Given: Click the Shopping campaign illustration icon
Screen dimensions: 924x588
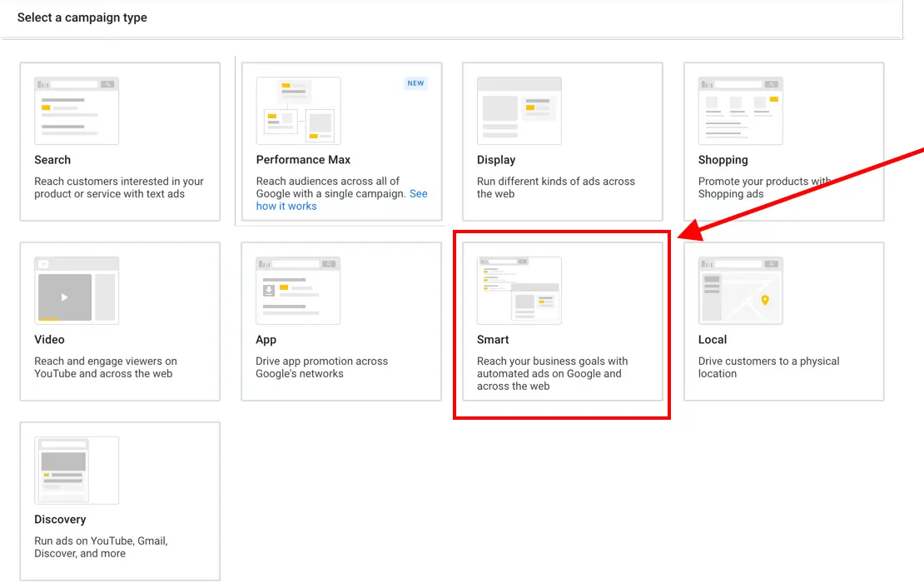Looking at the screenshot, I should 741,111.
